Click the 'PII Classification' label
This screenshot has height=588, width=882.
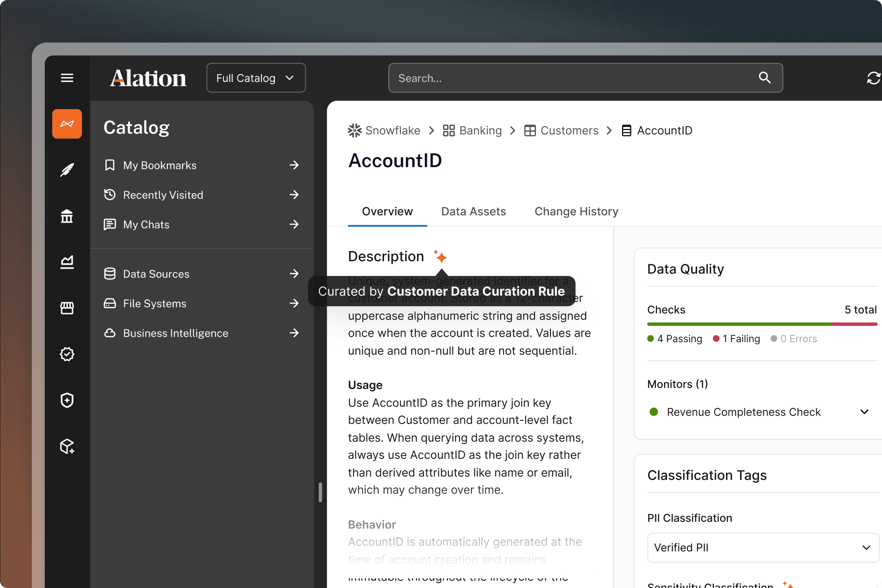(690, 518)
